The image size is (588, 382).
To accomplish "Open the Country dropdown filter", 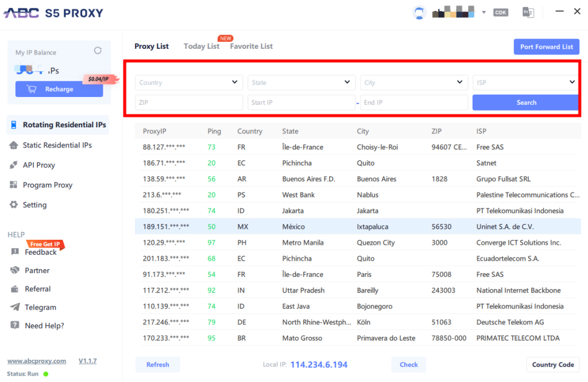I will coord(189,83).
